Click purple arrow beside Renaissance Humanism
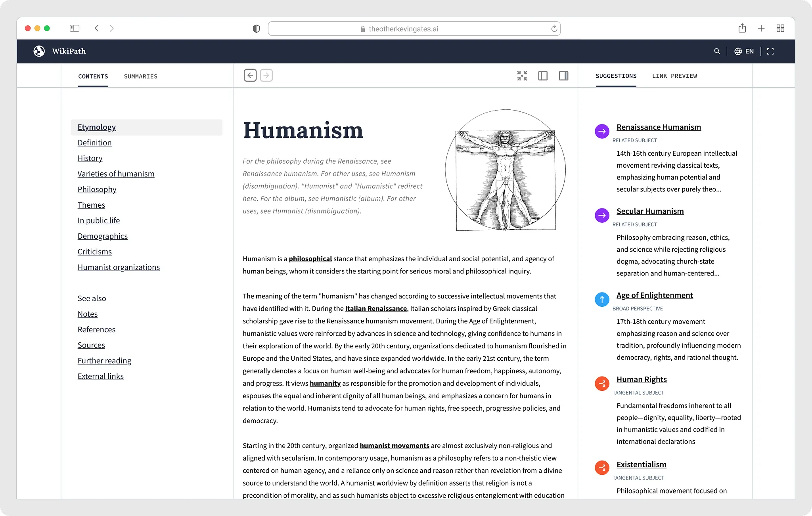The width and height of the screenshot is (812, 516). click(x=602, y=131)
